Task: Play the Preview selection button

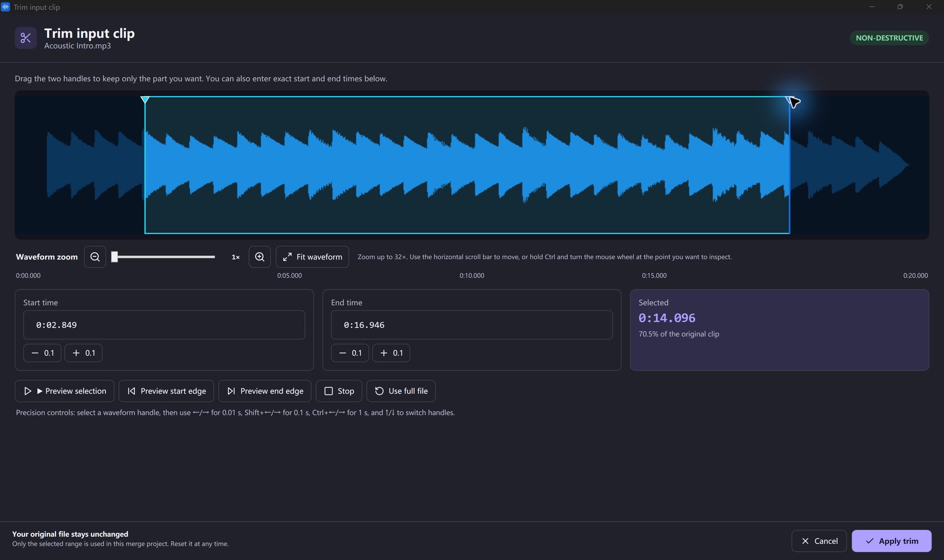Action: coord(64,391)
